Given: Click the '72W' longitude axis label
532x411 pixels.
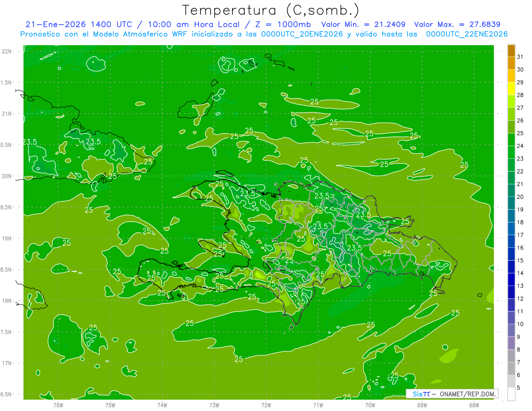Looking at the screenshot, I should tap(266, 405).
